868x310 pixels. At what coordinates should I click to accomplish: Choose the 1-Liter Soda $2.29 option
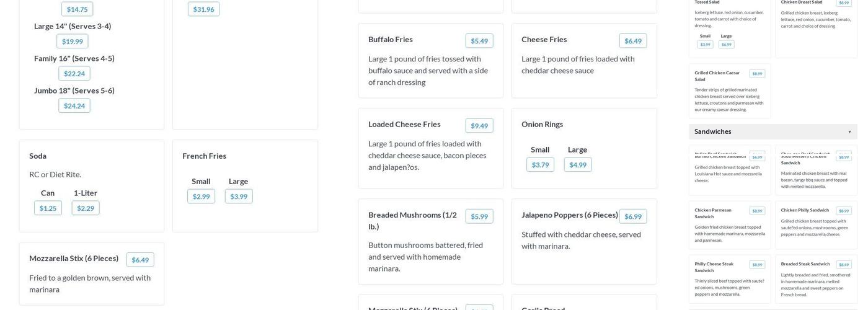86,208
